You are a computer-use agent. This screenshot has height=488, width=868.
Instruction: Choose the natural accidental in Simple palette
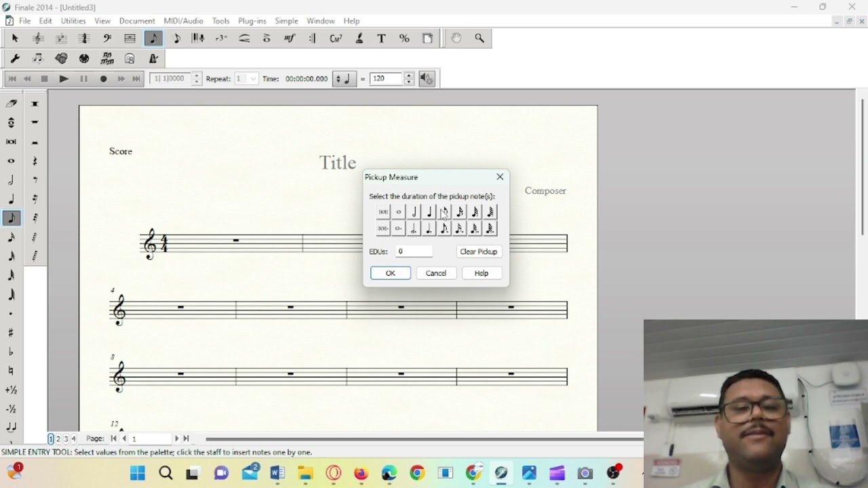pyautogui.click(x=12, y=371)
